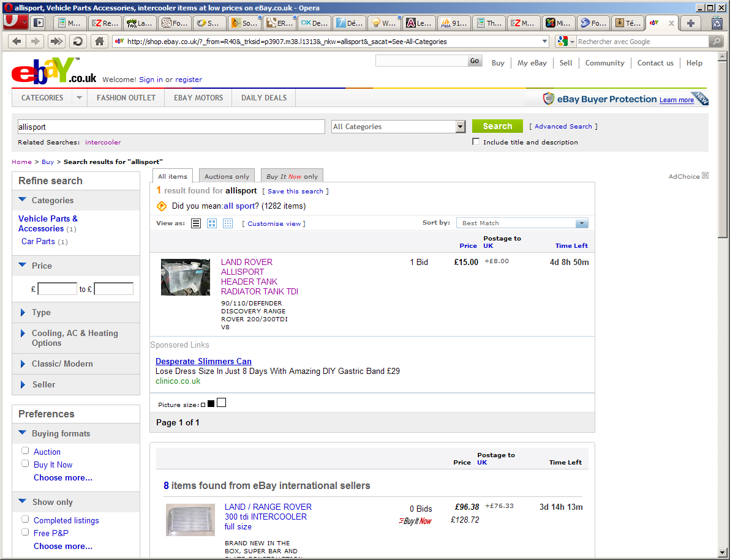Open the Opera menu button
730x560 pixels.
click(x=15, y=23)
